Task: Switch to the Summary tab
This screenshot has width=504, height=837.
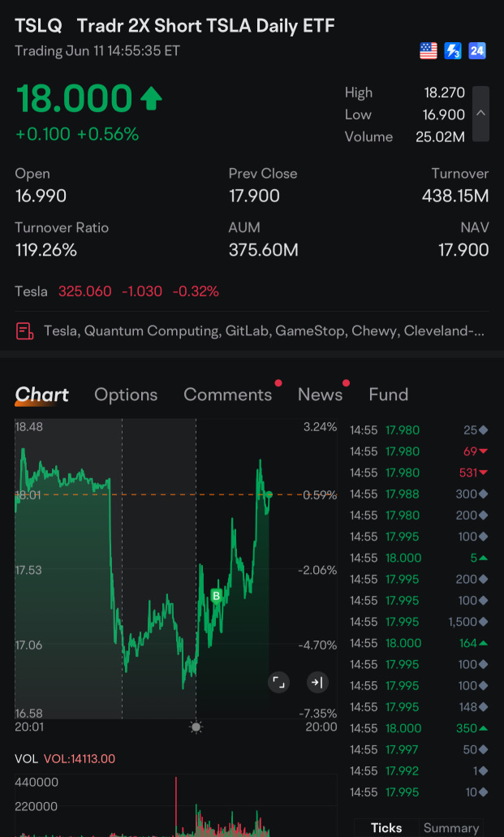Action: pos(451,828)
